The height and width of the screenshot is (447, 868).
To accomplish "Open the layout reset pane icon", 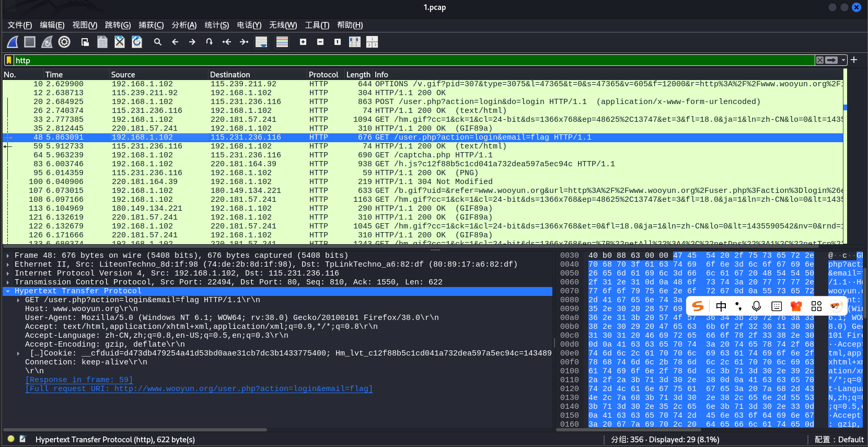I will pos(372,42).
